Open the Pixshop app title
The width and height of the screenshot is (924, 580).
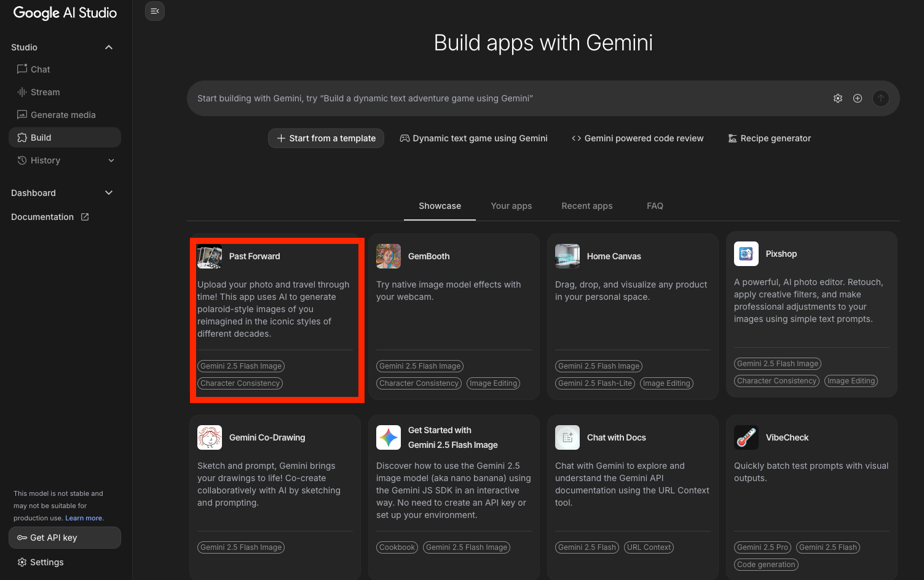(781, 254)
